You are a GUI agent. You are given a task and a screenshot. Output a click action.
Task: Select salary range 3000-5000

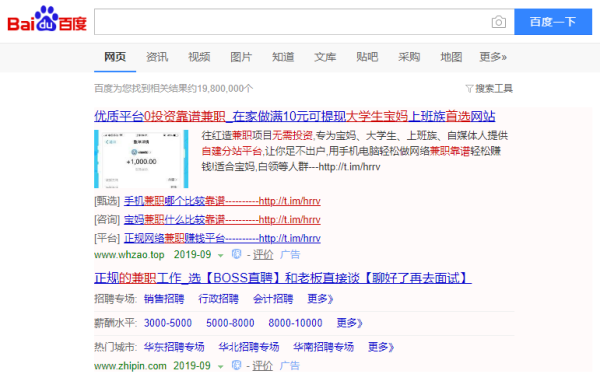(x=168, y=323)
